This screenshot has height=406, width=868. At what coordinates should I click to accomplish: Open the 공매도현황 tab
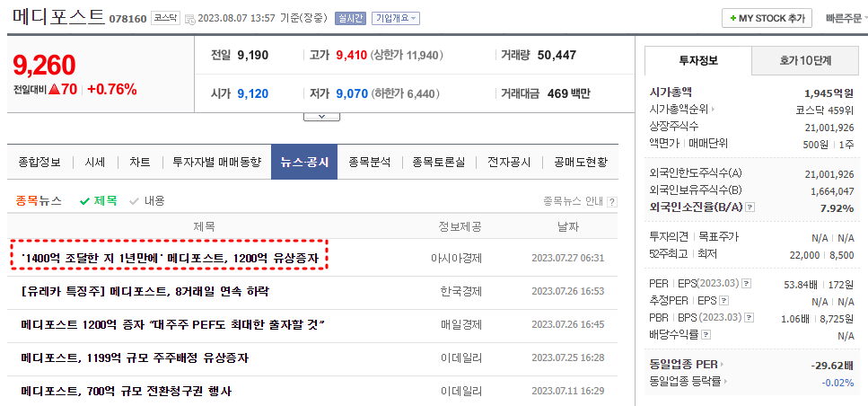click(x=581, y=163)
